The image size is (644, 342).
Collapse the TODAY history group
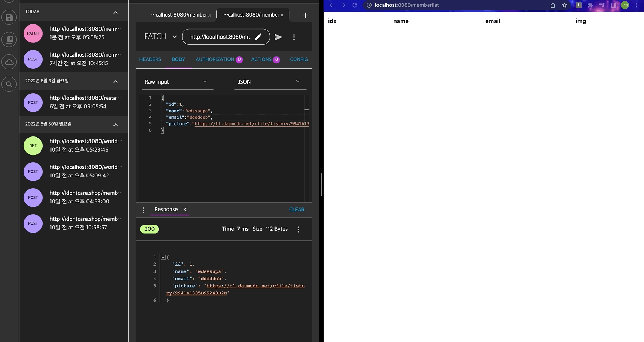click(116, 12)
